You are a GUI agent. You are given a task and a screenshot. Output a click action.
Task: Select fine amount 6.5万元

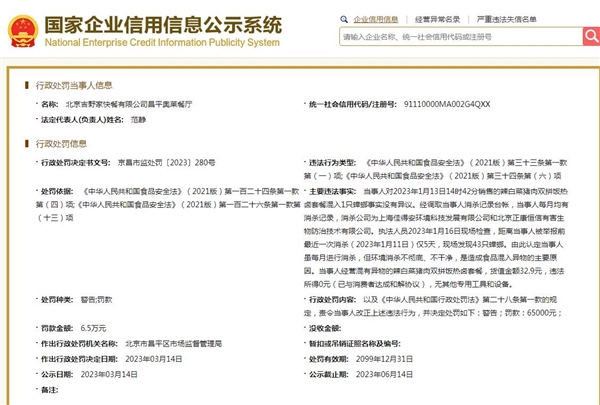[x=93, y=328]
